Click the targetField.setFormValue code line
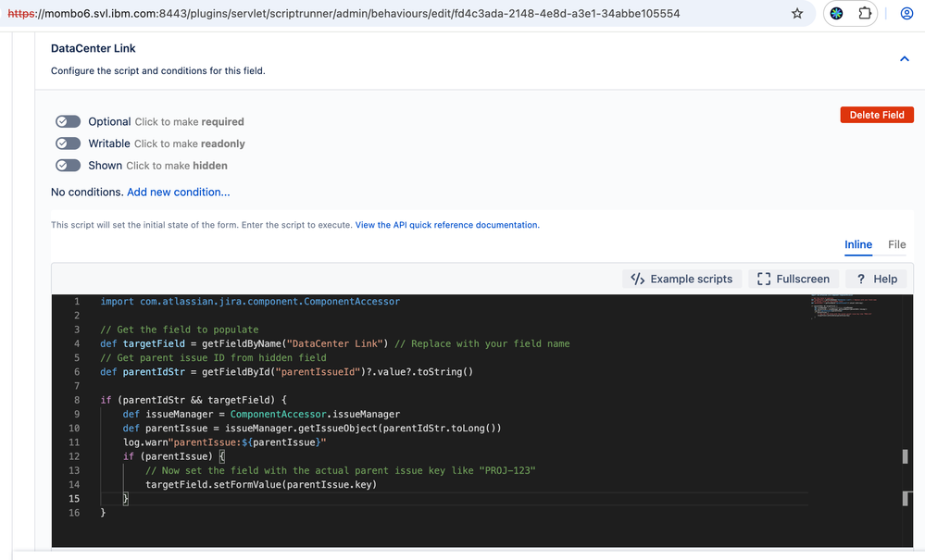Image resolution: width=925 pixels, height=560 pixels. tap(261, 484)
